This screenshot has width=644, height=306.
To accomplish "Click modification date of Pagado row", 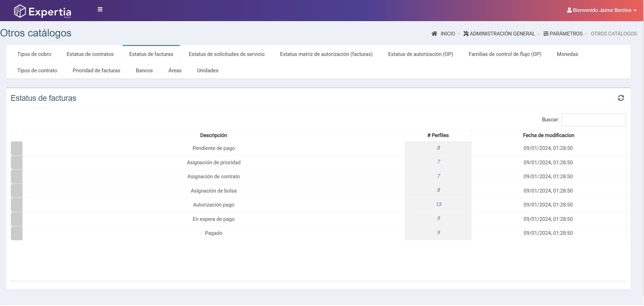I will pyautogui.click(x=548, y=233).
